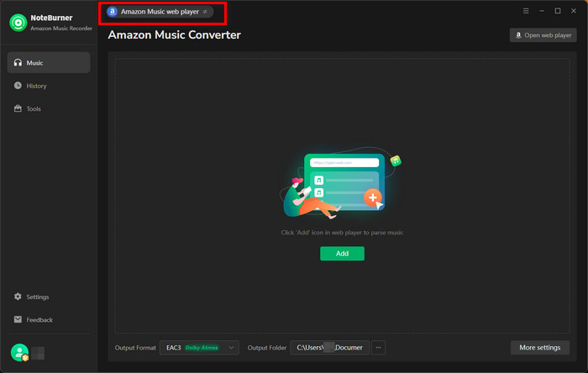This screenshot has height=373, width=588.
Task: Open the hamburger menu in title bar
Action: point(526,11)
